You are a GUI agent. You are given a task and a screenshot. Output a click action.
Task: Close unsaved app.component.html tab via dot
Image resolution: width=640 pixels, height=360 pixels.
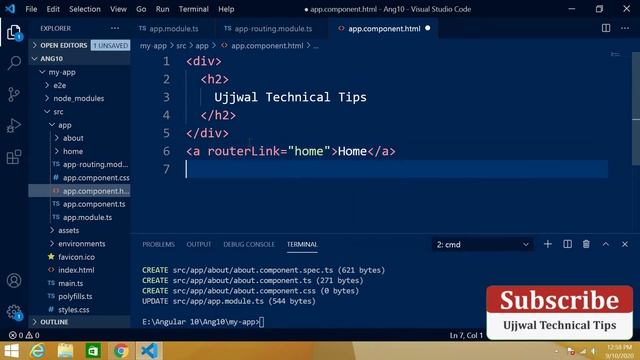click(428, 28)
